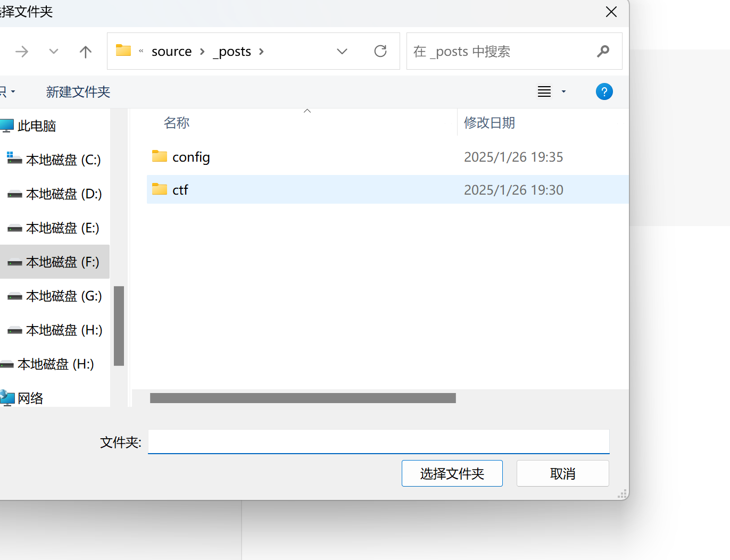Click the source breadcrumb segment
730x560 pixels.
click(x=171, y=52)
